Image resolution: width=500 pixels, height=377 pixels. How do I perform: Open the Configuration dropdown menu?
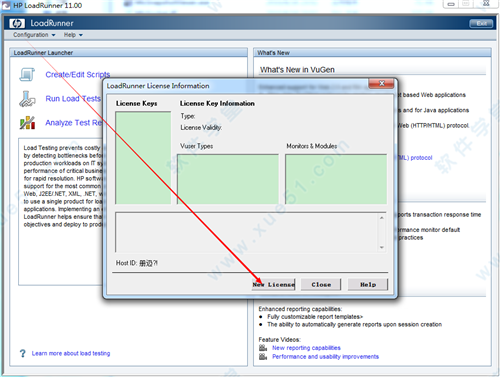(x=34, y=35)
